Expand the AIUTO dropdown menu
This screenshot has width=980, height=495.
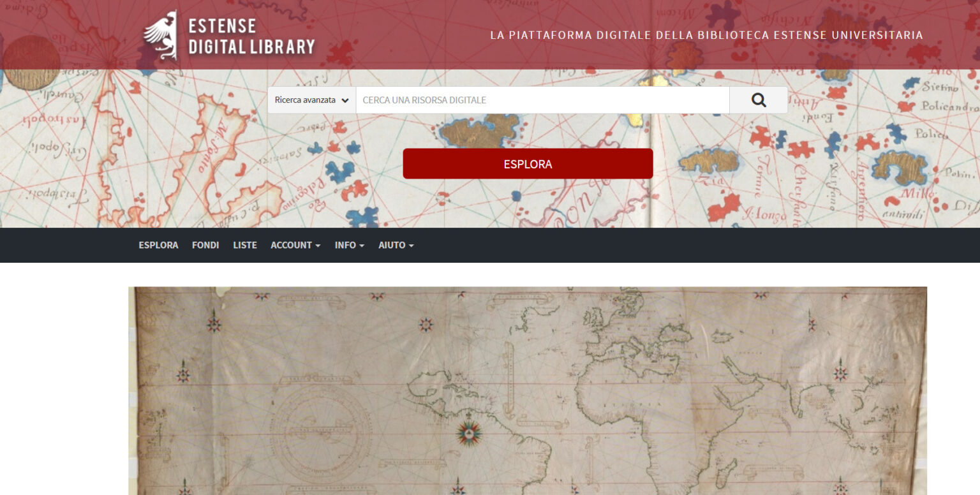coord(396,245)
